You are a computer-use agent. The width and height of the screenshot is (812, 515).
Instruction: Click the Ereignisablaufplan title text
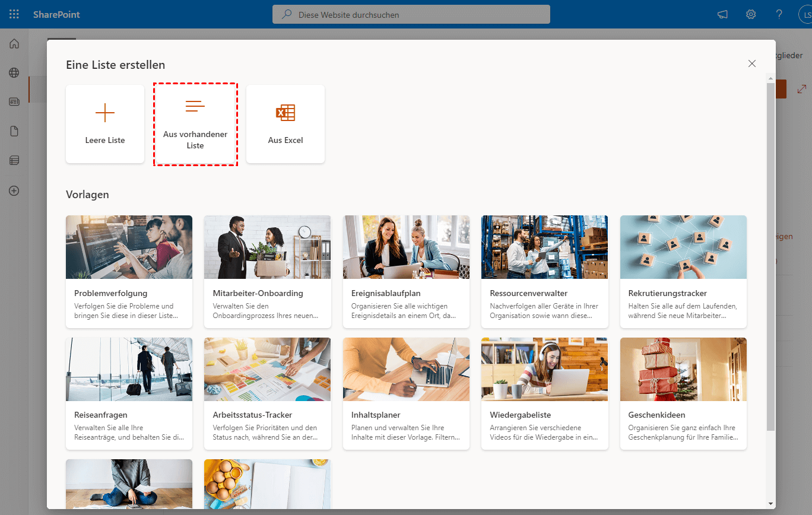pos(386,293)
